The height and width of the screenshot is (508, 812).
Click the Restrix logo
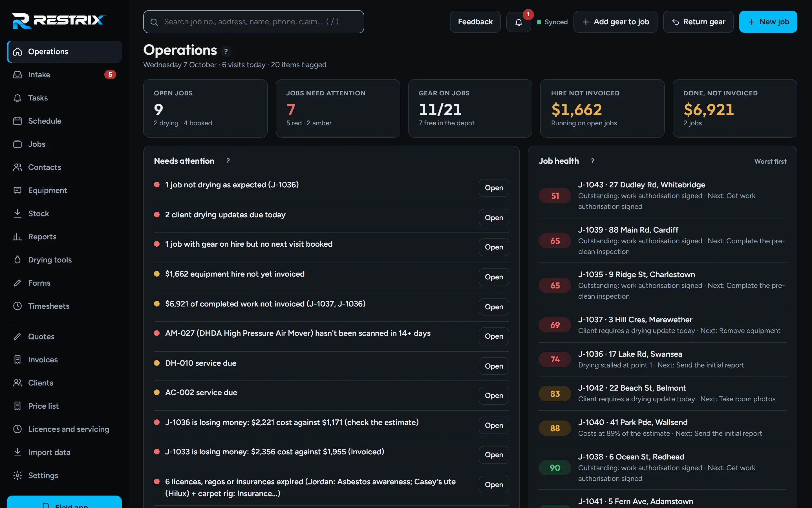(x=59, y=21)
